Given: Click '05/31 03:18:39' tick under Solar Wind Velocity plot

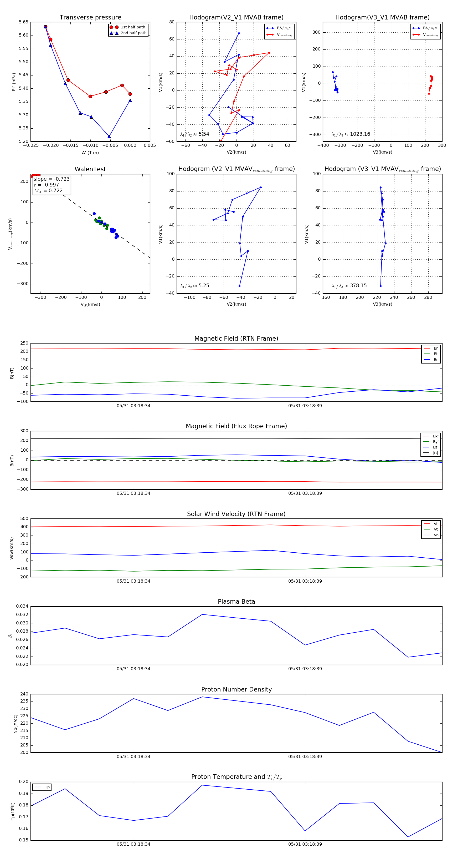Looking at the screenshot, I should pyautogui.click(x=305, y=581).
